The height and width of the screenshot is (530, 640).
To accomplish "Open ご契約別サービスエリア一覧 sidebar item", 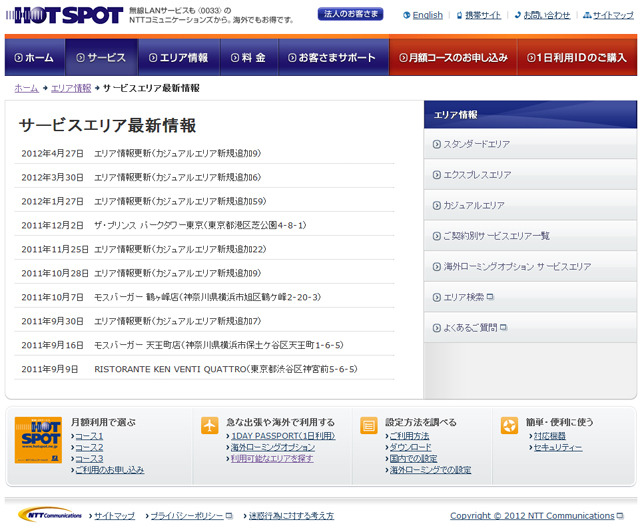I will (530, 236).
